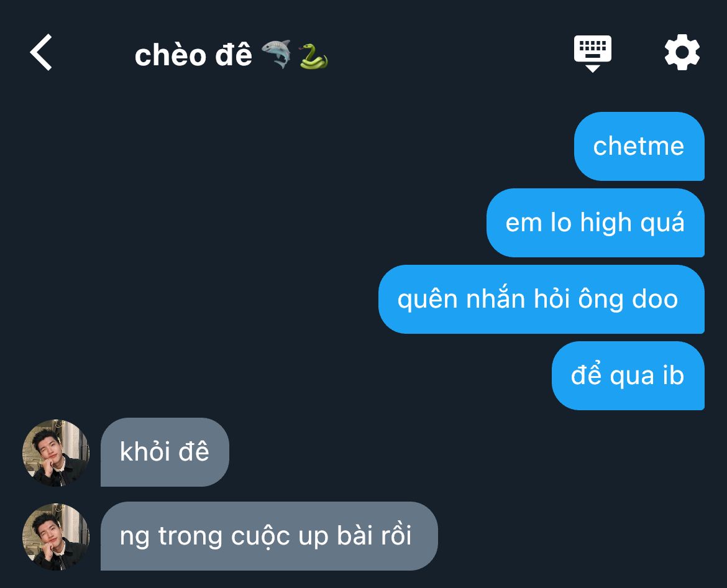Open chat settings gear icon

pos(682,52)
